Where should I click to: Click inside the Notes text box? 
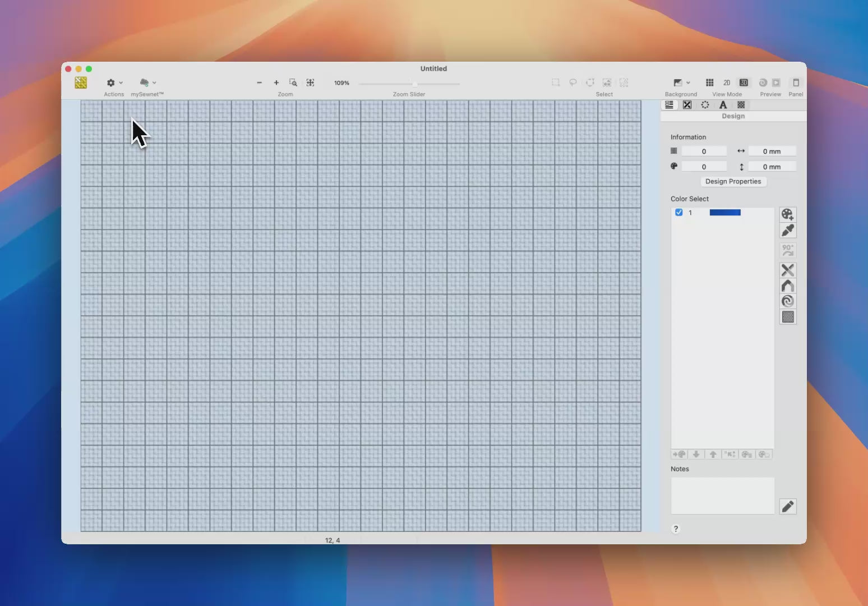722,495
